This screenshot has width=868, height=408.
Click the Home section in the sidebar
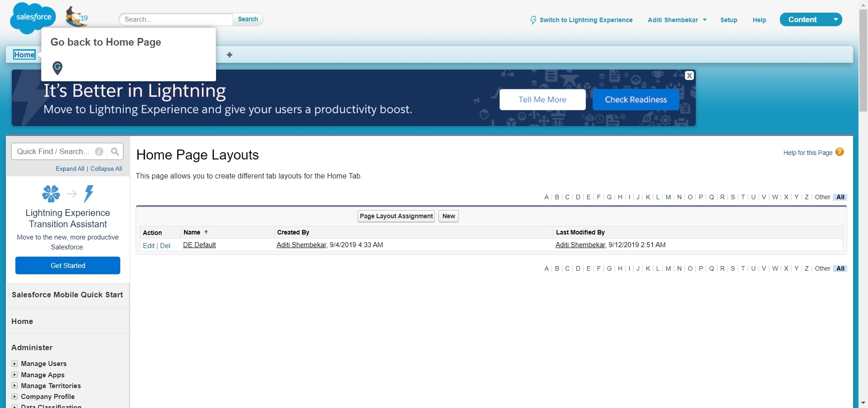point(22,321)
